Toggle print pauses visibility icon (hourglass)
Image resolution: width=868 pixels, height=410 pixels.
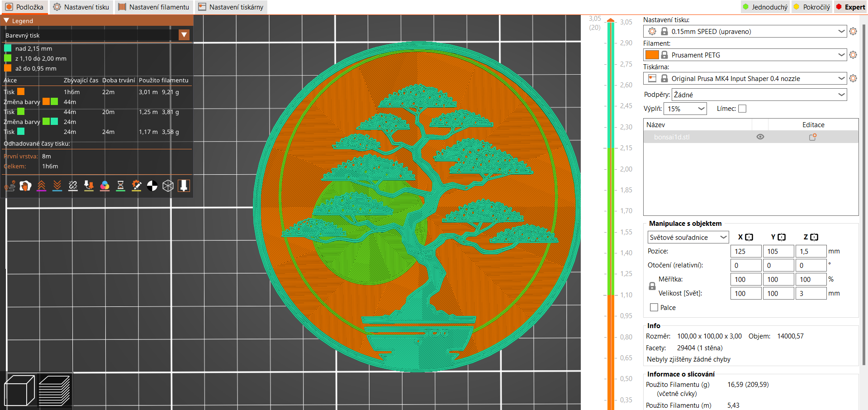tap(120, 186)
